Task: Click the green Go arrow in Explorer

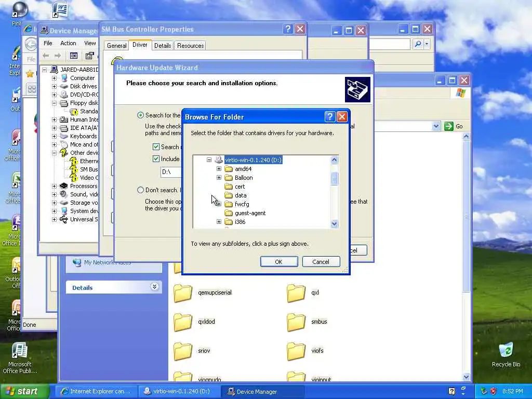Action: click(x=448, y=126)
